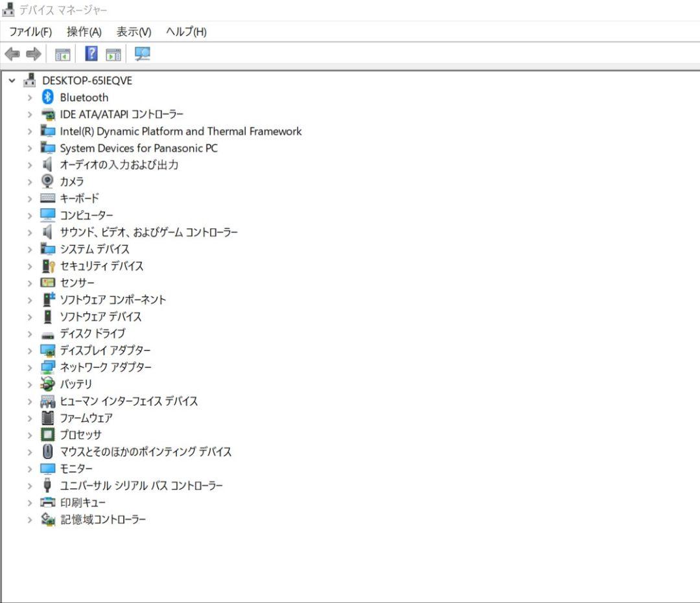This screenshot has width=700, height=603.
Task: Click the ディスプレイ アダプター icon
Action: click(48, 351)
